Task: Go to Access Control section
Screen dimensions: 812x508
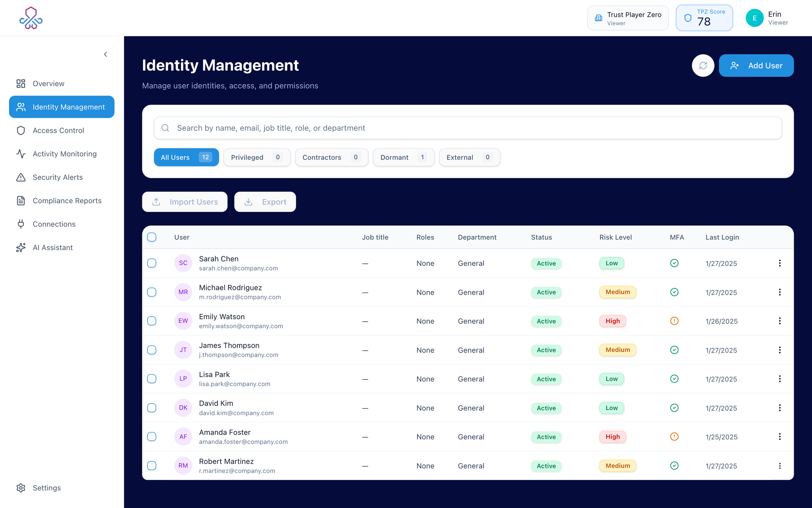Action: [x=62, y=130]
